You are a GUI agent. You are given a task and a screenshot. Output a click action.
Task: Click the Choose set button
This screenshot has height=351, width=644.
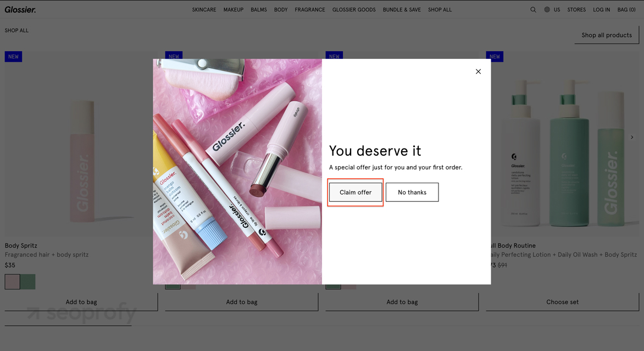pyautogui.click(x=562, y=302)
